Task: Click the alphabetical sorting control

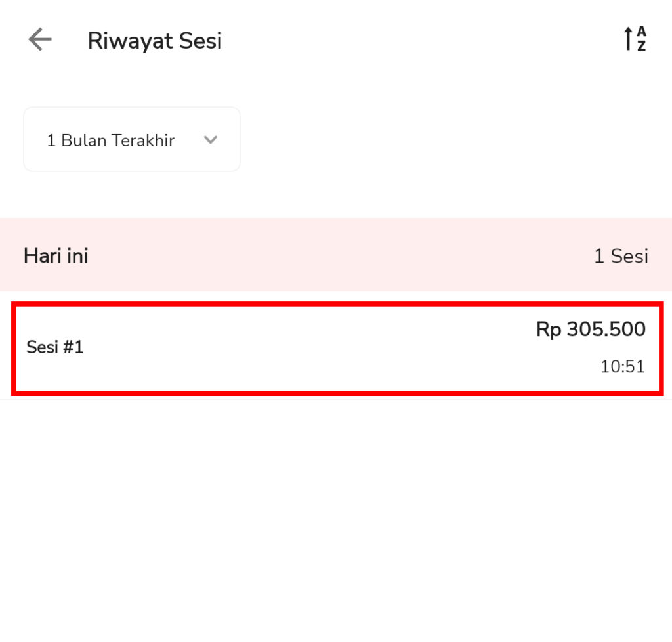Action: [633, 39]
